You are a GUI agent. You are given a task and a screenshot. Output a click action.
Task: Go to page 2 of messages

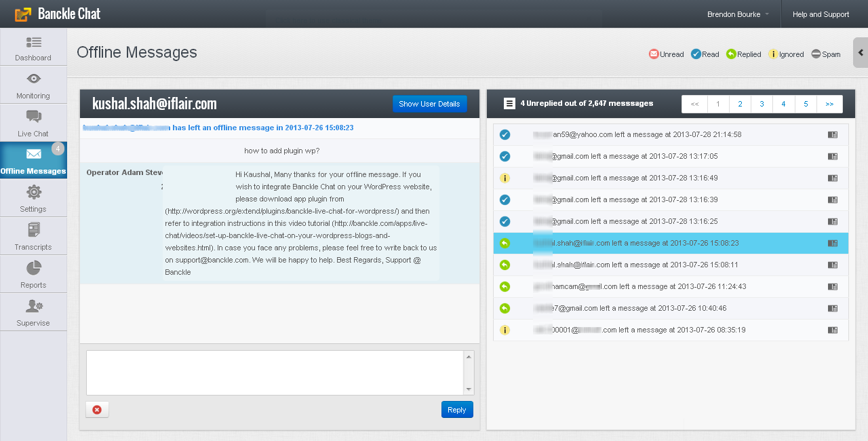(740, 104)
